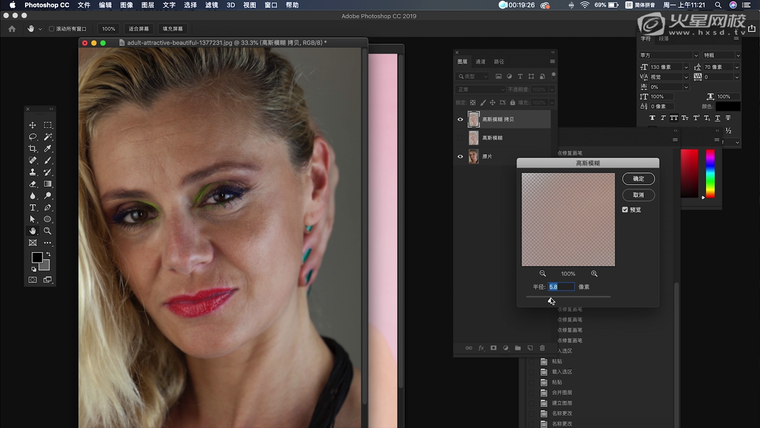The height and width of the screenshot is (428, 760).
Task: Select the Zoom tool in toolbox
Action: (47, 230)
